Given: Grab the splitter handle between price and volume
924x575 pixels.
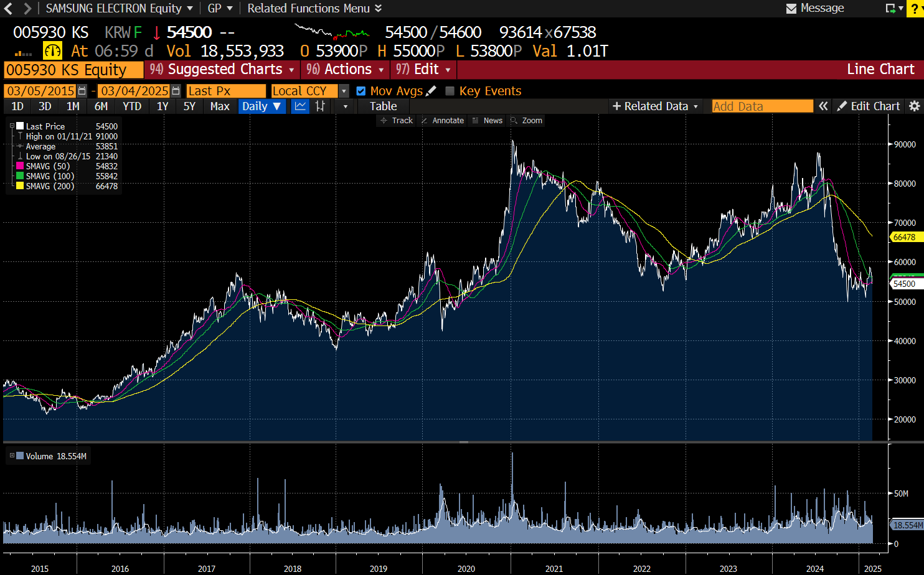Looking at the screenshot, I should pos(464,442).
